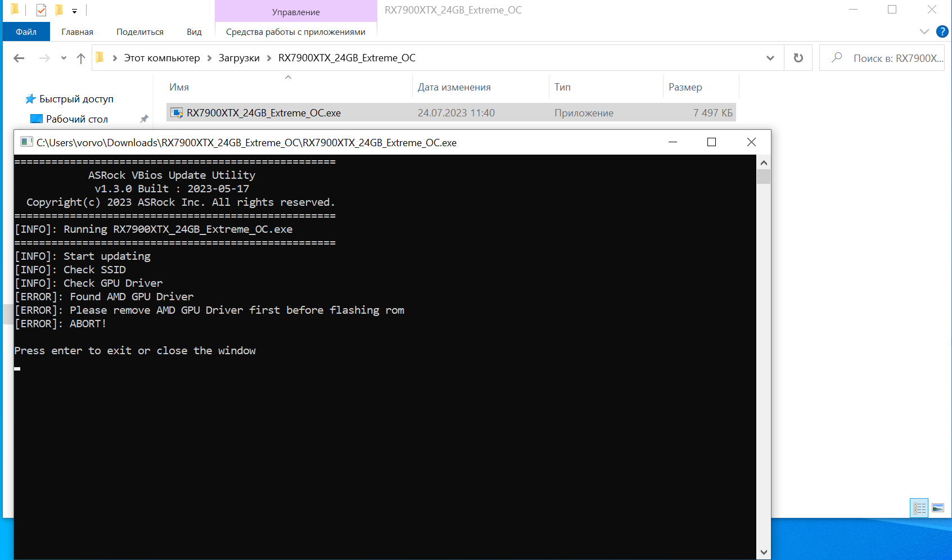Open Explorer help question mark icon
Image resolution: width=952 pixels, height=560 pixels.
click(x=942, y=31)
